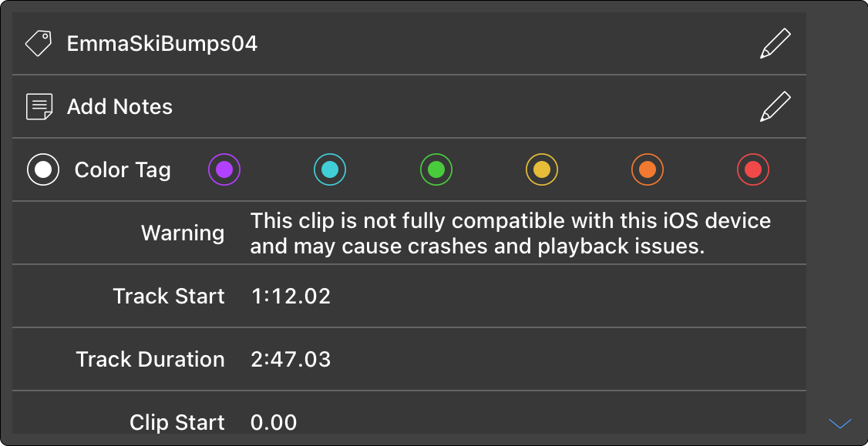
Task: Choose the orange color tag
Action: point(648,169)
